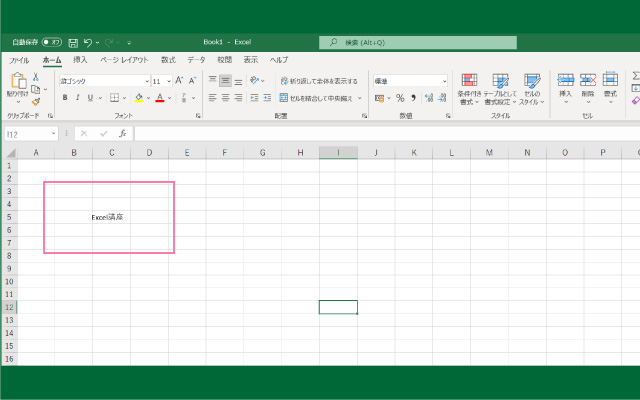This screenshot has height=400, width=640.
Task: Click the text orientation icon
Action: (x=255, y=80)
